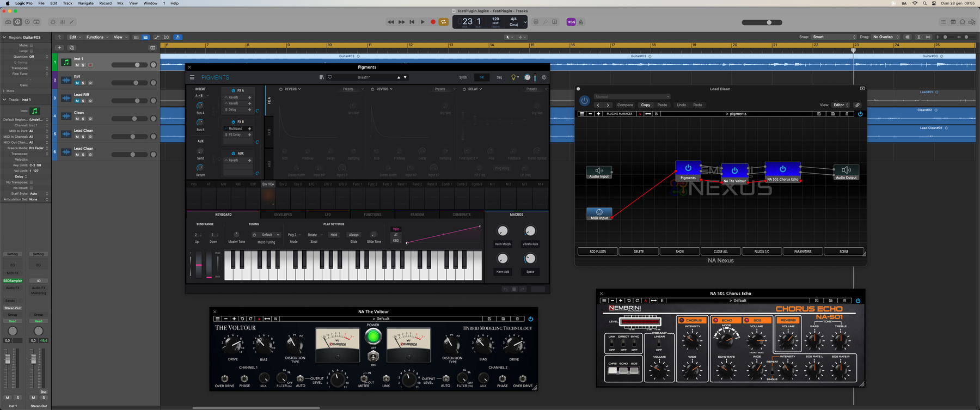Toggle the CHORUS button on NA-501

(x=691, y=320)
